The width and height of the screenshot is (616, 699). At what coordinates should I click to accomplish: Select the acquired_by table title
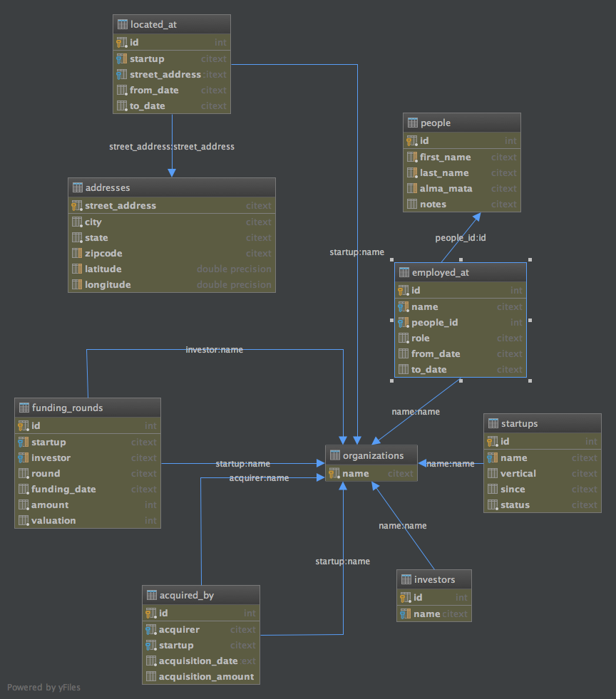pyautogui.click(x=186, y=595)
